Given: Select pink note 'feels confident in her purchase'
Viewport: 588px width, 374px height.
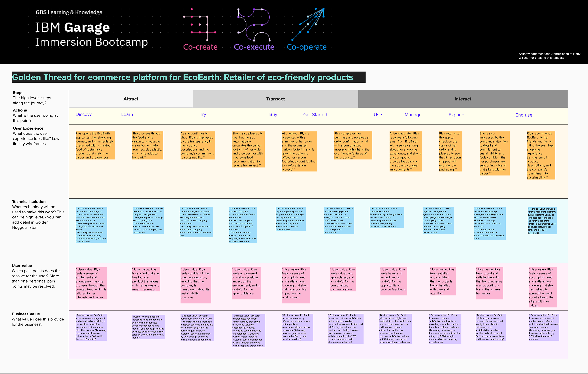Looking at the screenshot, I should point(196,285).
